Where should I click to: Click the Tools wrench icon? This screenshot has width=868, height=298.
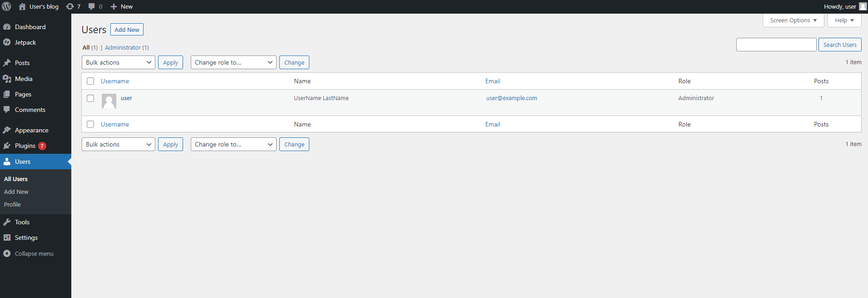coord(7,222)
